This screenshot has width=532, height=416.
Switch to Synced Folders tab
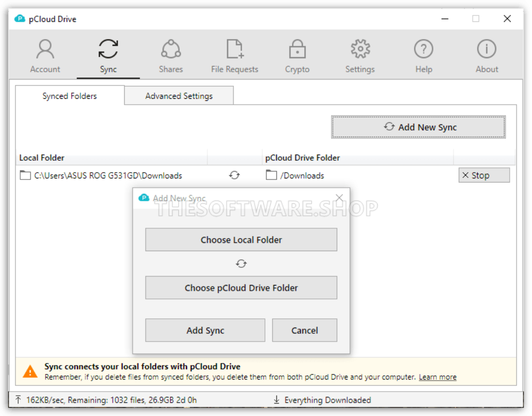tap(70, 96)
